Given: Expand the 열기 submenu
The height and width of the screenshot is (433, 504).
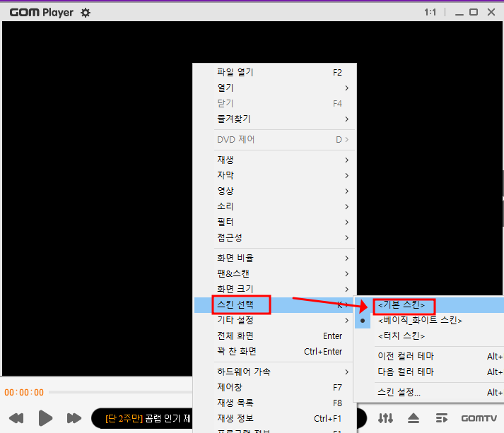Looking at the screenshot, I should [276, 88].
